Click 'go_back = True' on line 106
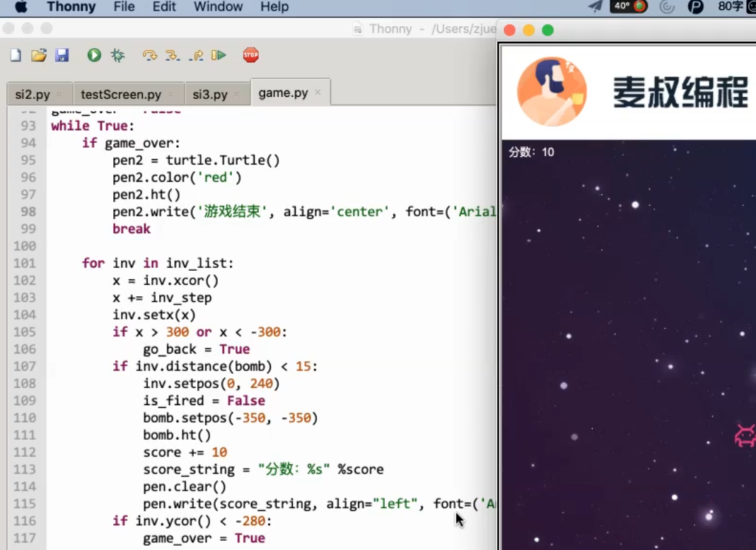The image size is (756, 550). [x=196, y=349]
